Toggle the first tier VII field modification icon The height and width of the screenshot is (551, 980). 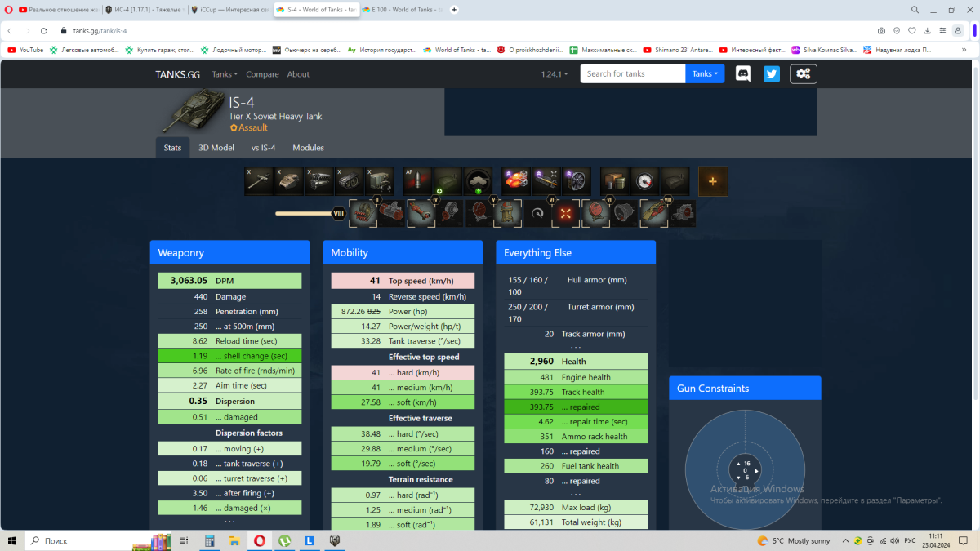(x=596, y=213)
